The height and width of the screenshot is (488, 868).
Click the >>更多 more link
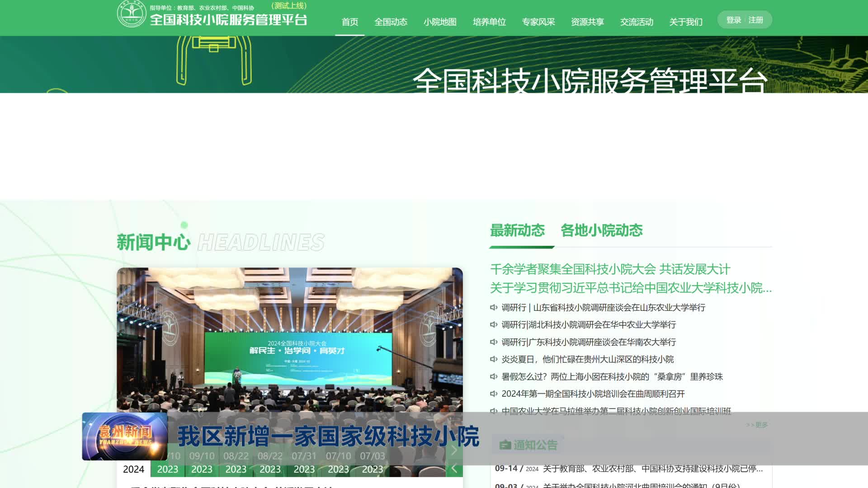(x=757, y=425)
